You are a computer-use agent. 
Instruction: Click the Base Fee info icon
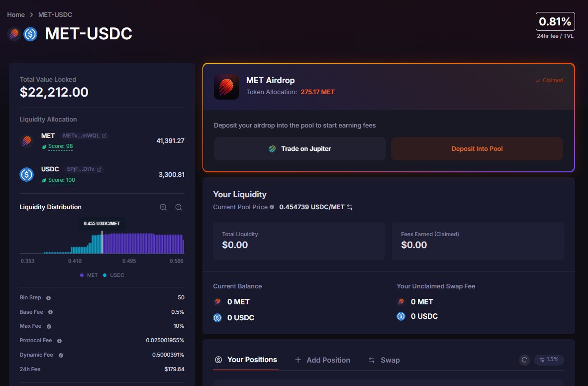(x=51, y=312)
